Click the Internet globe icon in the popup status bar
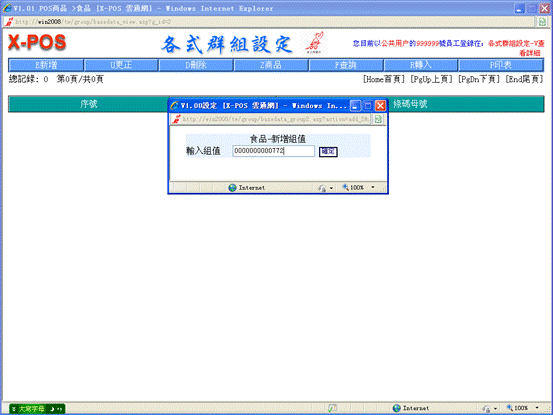Viewport: 553px width, 415px height. (x=232, y=188)
